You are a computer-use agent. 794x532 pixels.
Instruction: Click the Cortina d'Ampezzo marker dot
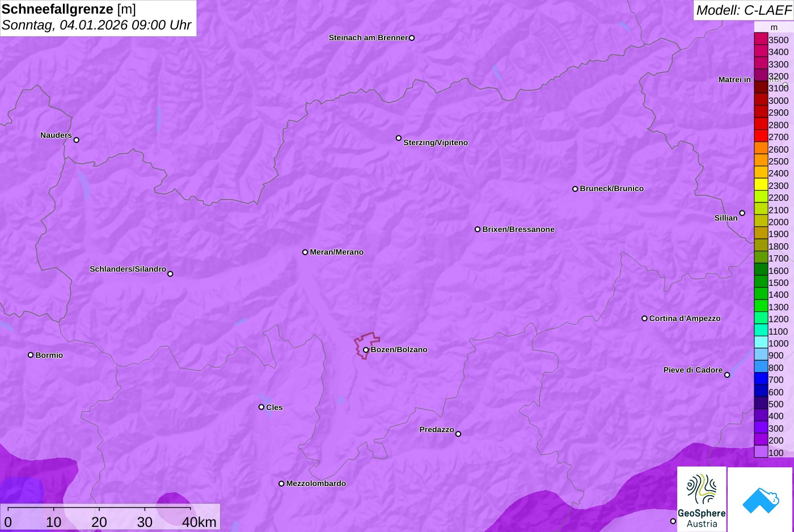click(644, 319)
